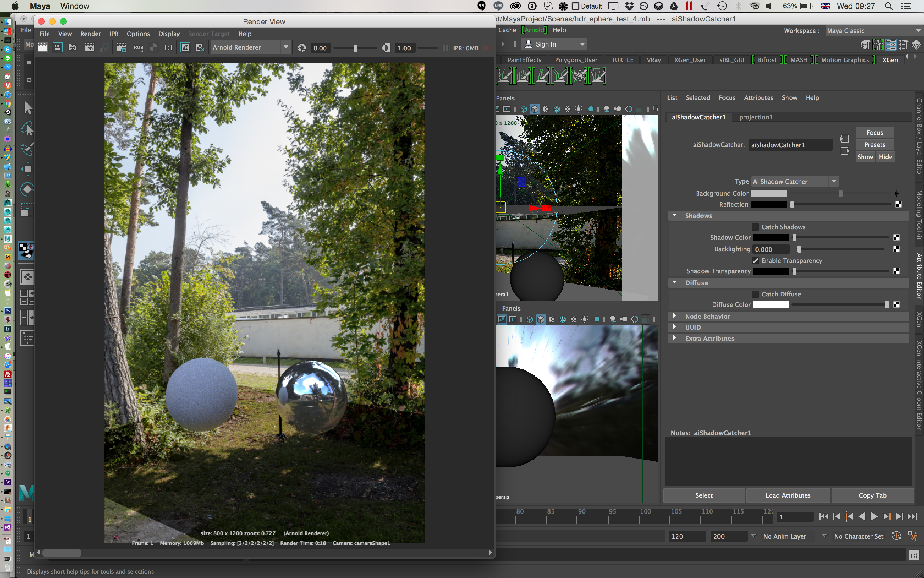Click Shadow Color map checker button

[897, 237]
